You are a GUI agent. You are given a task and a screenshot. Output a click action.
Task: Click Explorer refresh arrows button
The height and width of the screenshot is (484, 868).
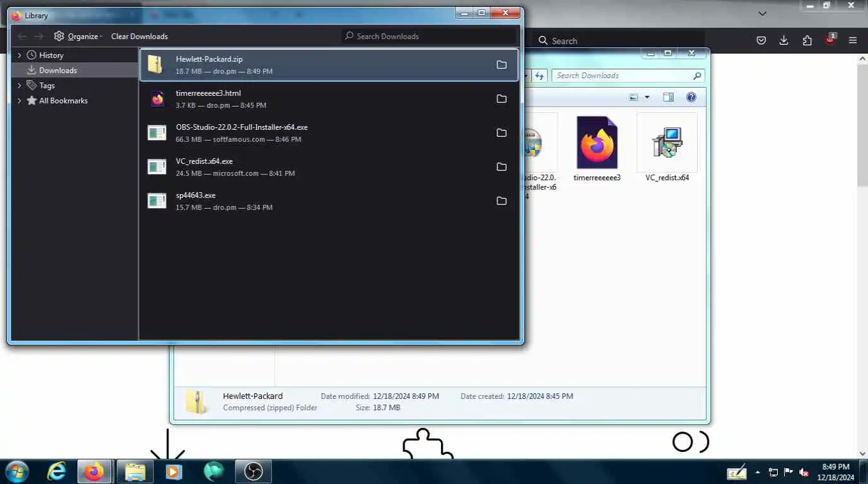point(539,76)
